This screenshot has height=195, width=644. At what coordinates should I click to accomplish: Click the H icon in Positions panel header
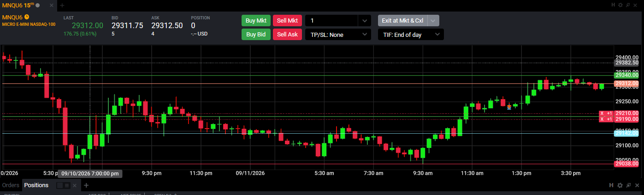[x=611, y=185]
